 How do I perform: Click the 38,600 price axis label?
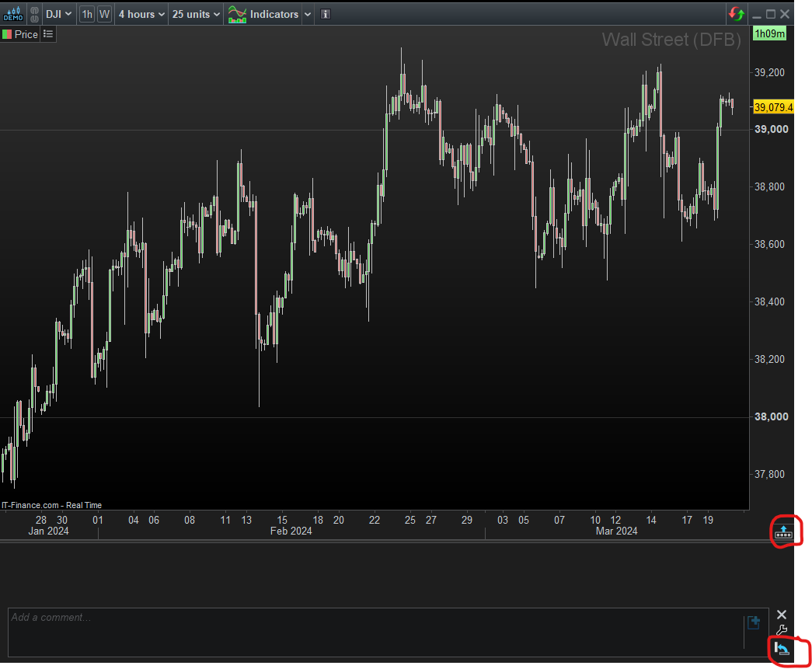pyautogui.click(x=769, y=245)
